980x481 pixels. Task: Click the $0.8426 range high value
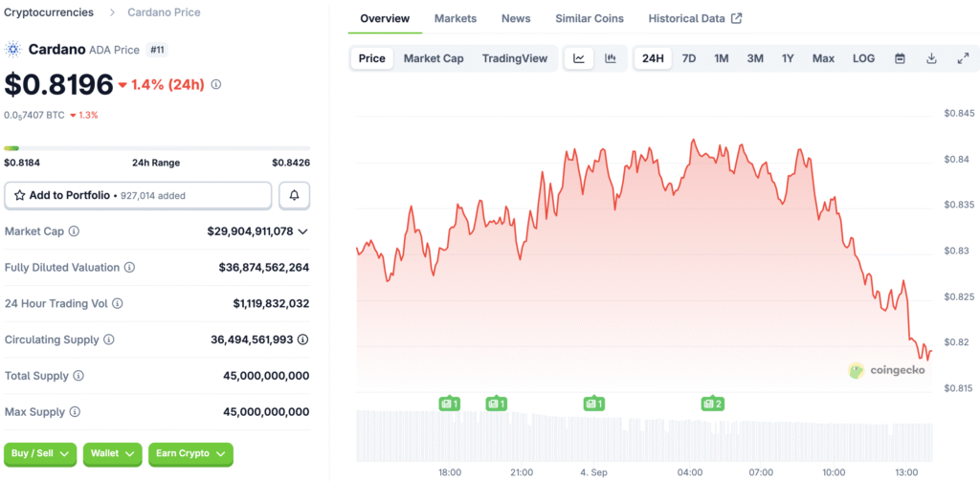coord(291,163)
